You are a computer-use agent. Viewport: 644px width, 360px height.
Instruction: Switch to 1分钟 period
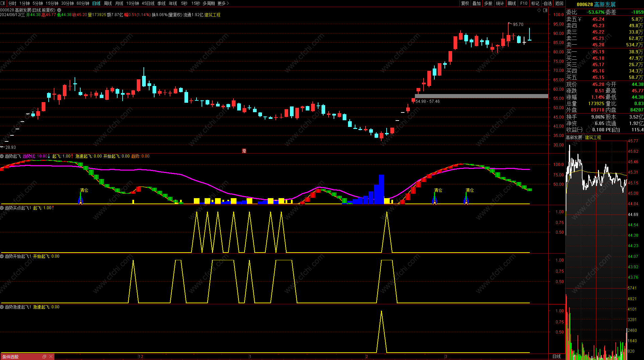coord(25,3)
